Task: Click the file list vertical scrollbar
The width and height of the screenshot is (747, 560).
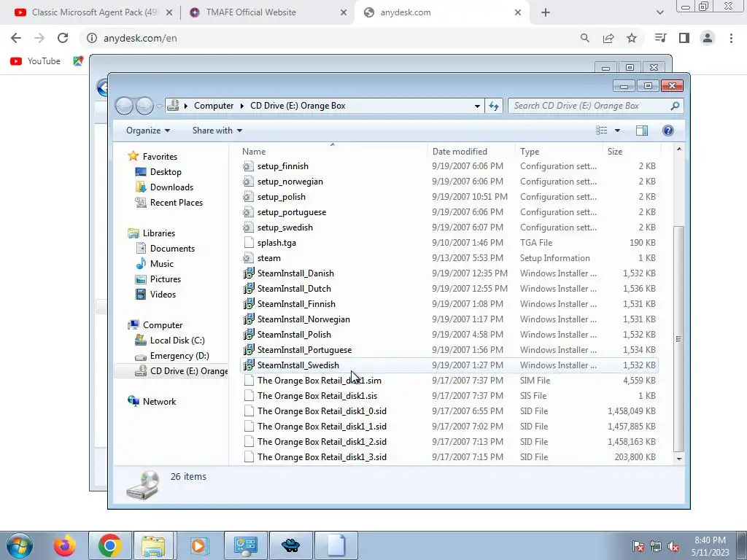Action: (679, 338)
